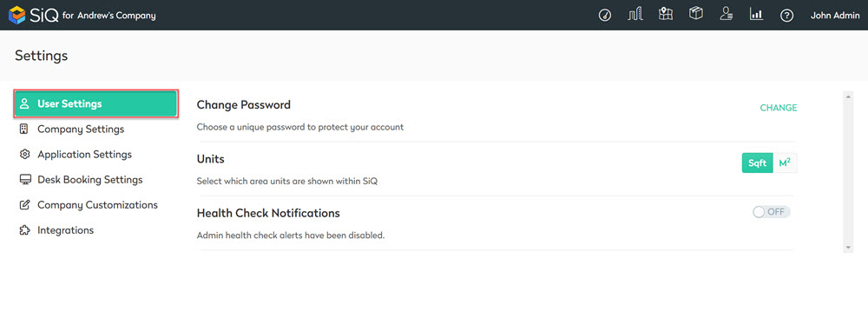
Task: Click the pencil icon beside Company Customizations
Action: (24, 205)
